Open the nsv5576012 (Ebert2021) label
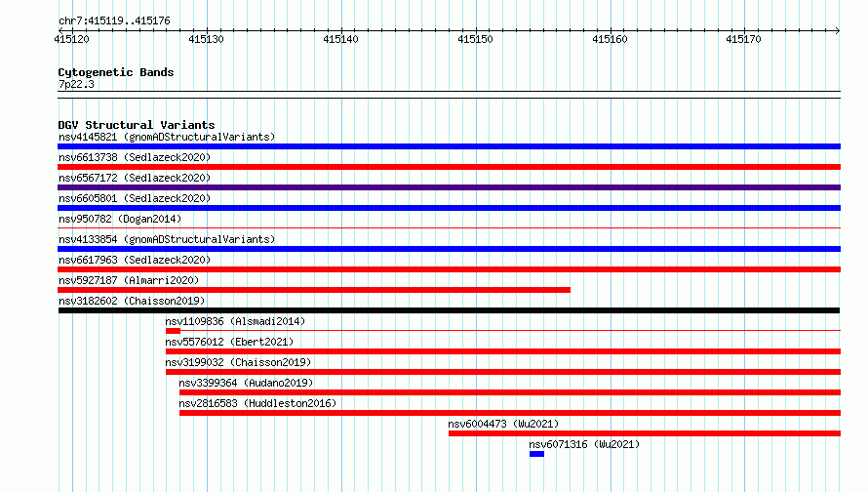This screenshot has width=868, height=492. point(229,342)
